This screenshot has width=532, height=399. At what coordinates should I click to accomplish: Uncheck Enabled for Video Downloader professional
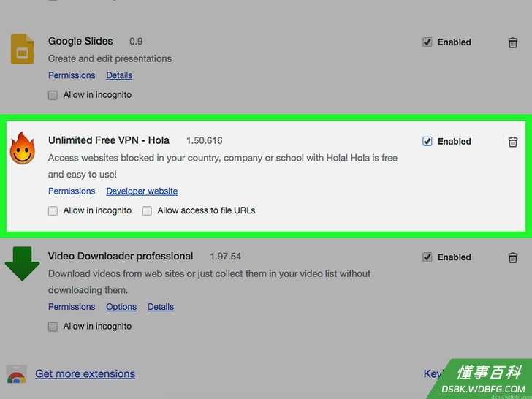tap(427, 257)
